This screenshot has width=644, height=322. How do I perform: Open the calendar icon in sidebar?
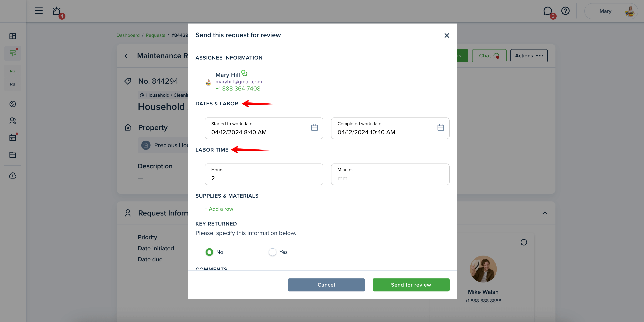pyautogui.click(x=13, y=138)
